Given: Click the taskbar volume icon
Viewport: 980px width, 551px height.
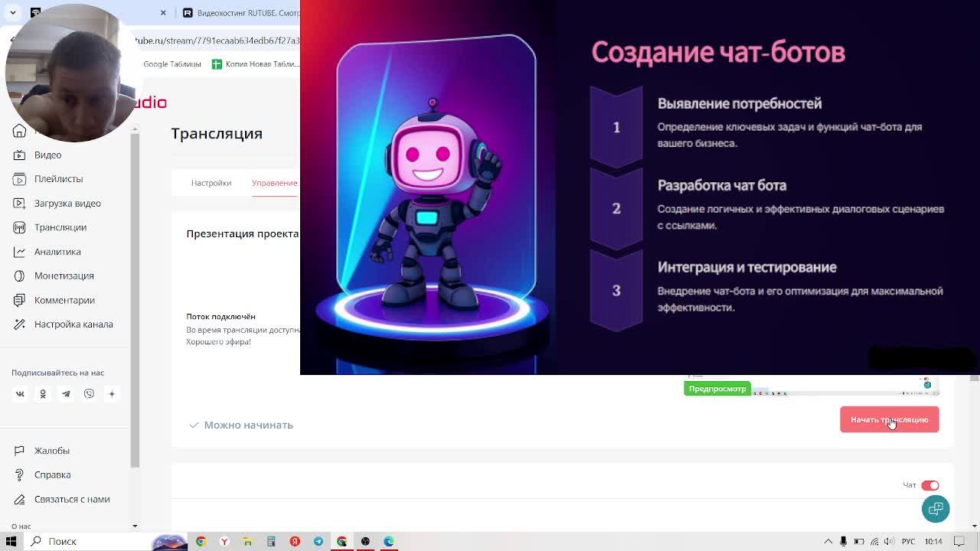Looking at the screenshot, I should (890, 541).
